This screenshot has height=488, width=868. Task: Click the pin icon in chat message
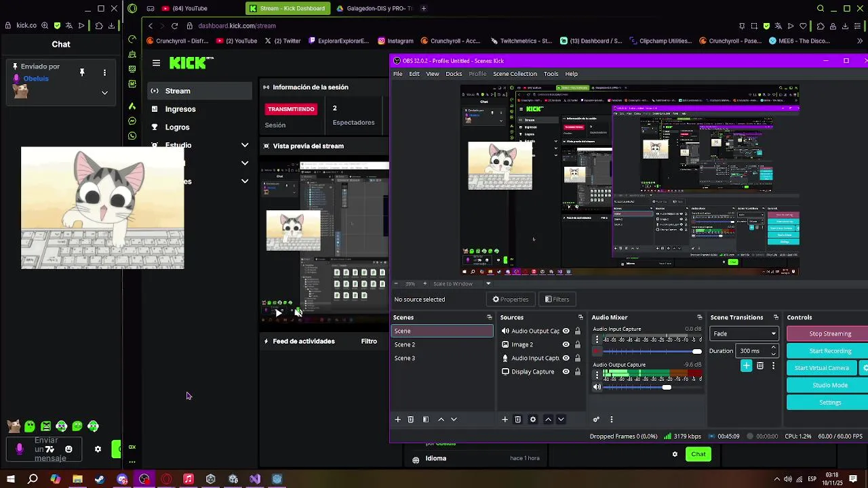[82, 72]
